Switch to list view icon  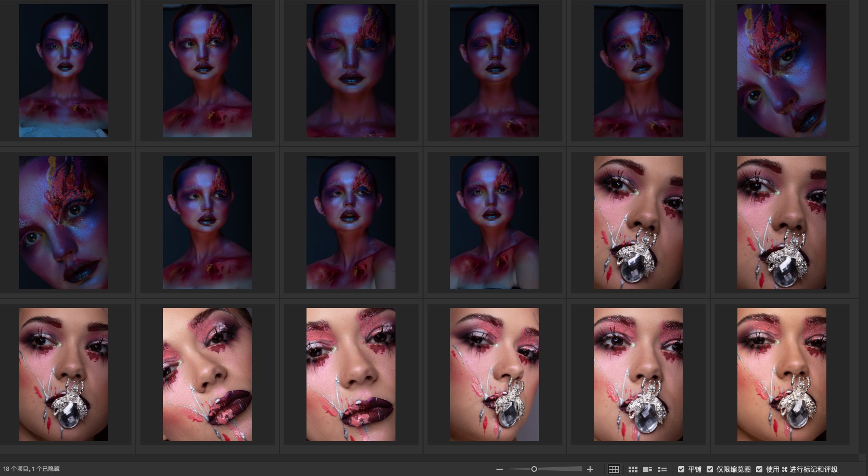(662, 469)
